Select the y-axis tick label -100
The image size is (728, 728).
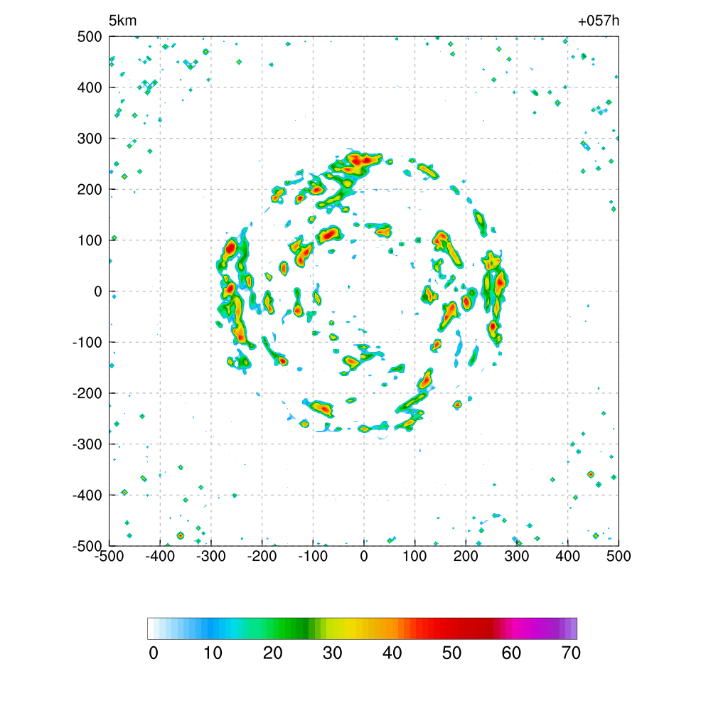pyautogui.click(x=87, y=343)
